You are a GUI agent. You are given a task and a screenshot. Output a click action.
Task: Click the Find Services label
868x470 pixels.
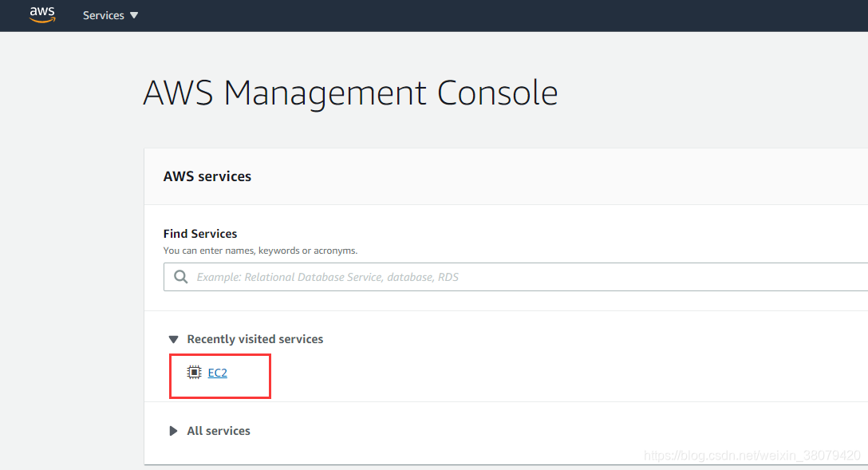click(199, 234)
